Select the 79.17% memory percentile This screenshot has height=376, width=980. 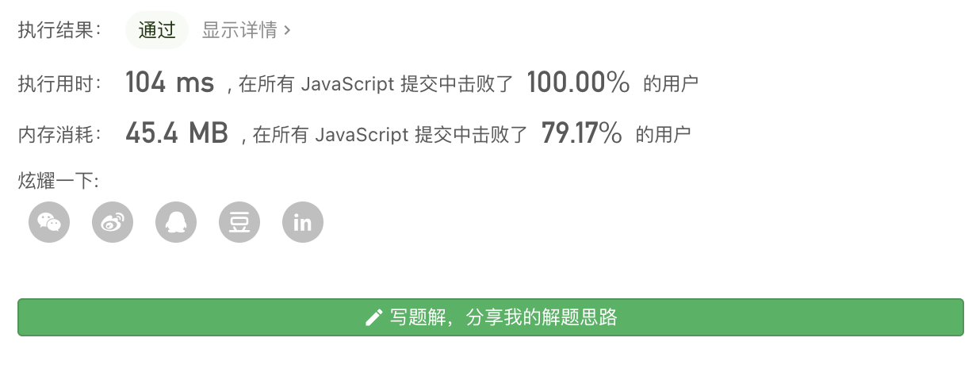tap(581, 134)
